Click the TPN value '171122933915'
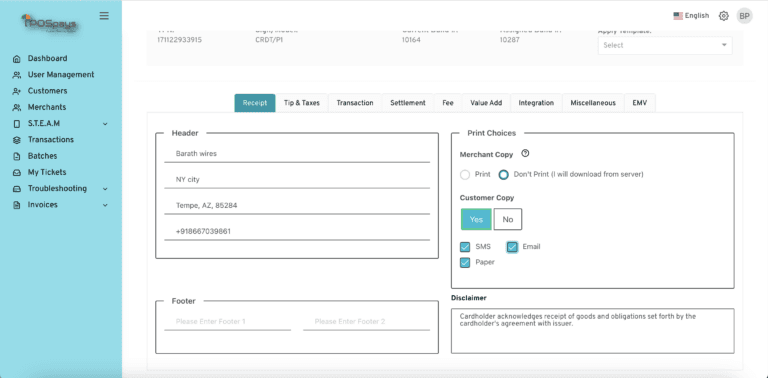The height and width of the screenshot is (378, 768). click(179, 40)
